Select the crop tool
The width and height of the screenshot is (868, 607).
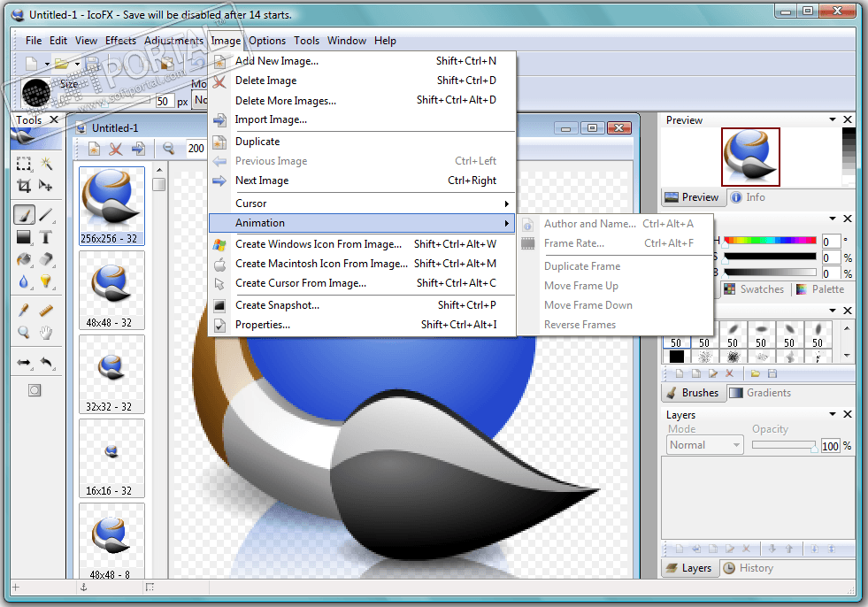[24, 186]
